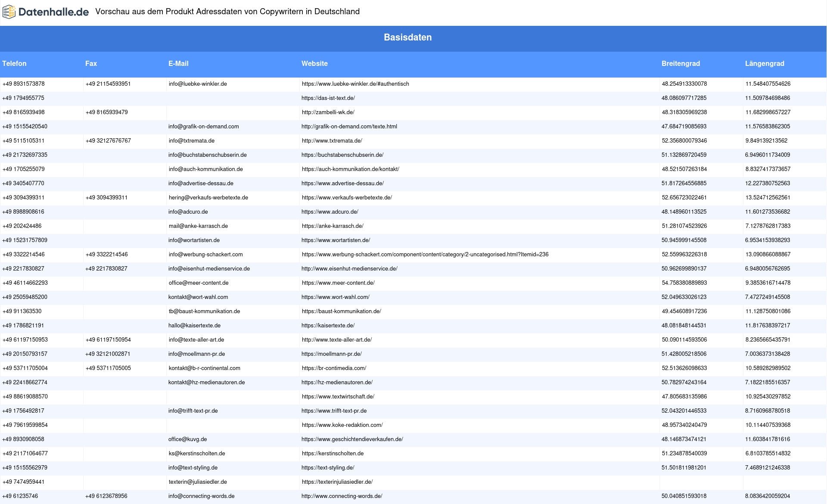Click the Datenhalle.de brand name
This screenshot has height=504, width=827.
click(54, 12)
